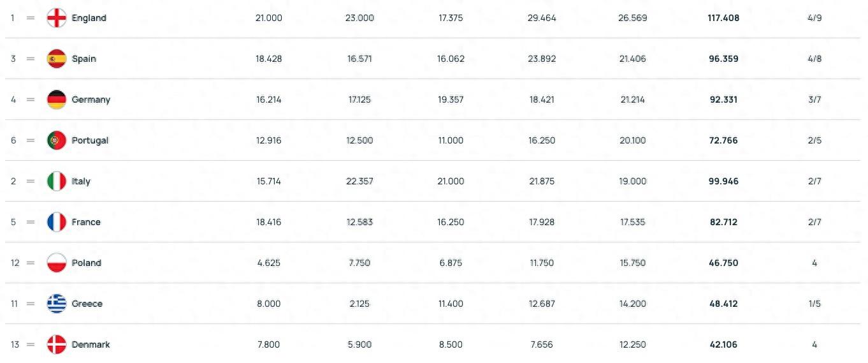Click England's clubs remaining value 4/9
The width and height of the screenshot is (868, 363).
814,18
